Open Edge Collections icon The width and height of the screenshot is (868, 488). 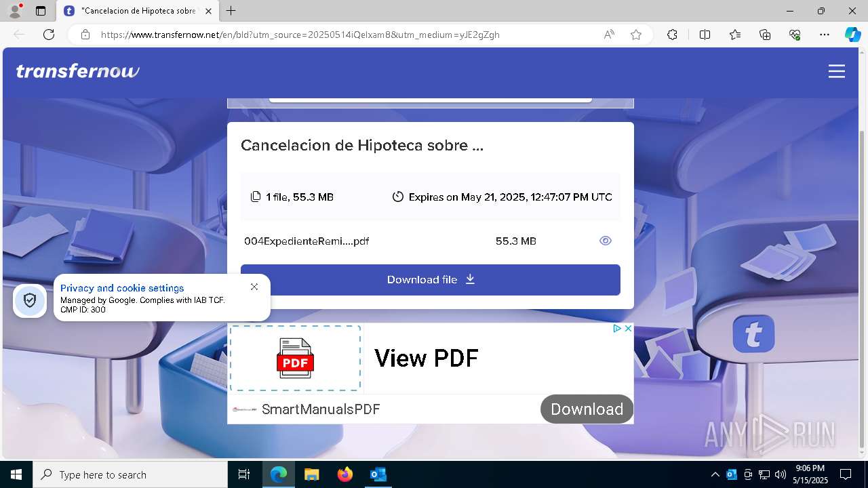(x=765, y=35)
